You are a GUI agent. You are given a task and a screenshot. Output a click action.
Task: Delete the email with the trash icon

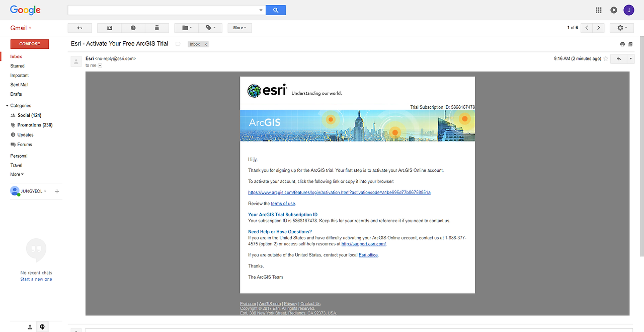pos(157,28)
